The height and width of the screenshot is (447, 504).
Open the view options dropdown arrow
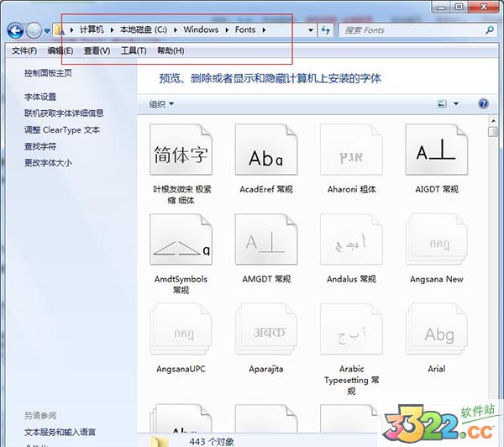click(x=456, y=103)
